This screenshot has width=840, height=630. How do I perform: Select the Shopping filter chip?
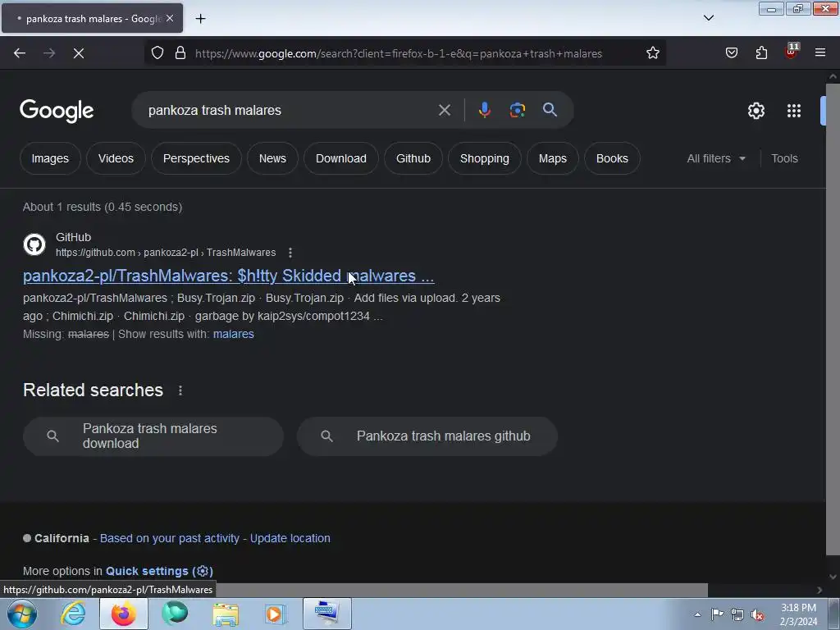pos(484,158)
